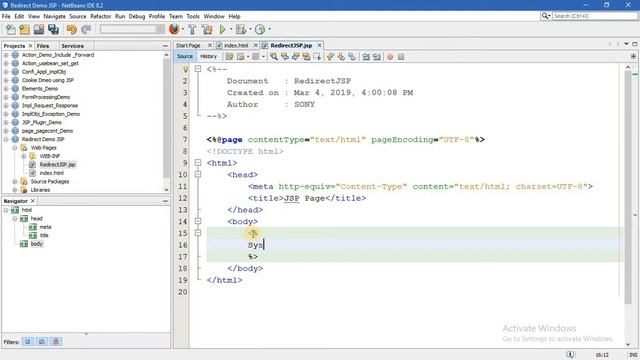
Task: Click the Source view button
Action: point(185,56)
